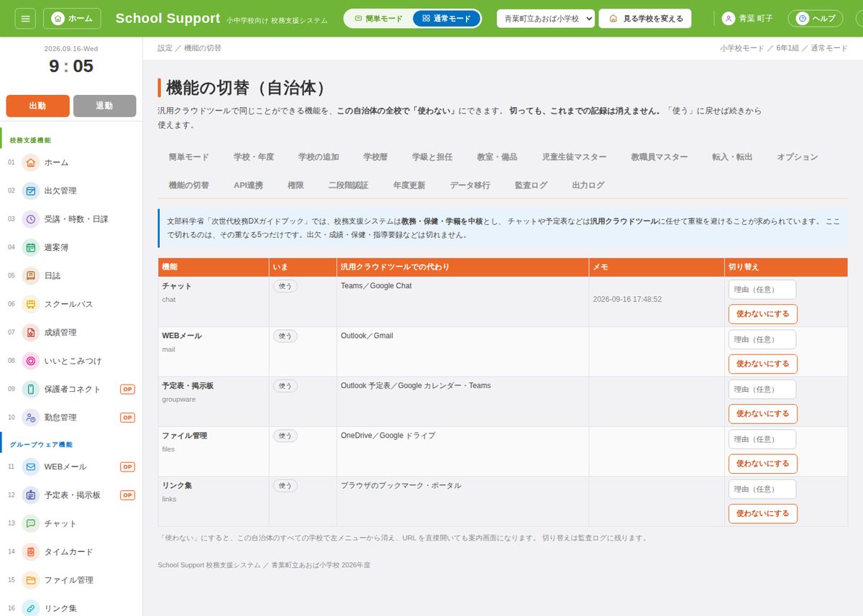Open 予定表・掲示板 icon in sidebar
This screenshot has height=616, width=863.
pos(31,495)
